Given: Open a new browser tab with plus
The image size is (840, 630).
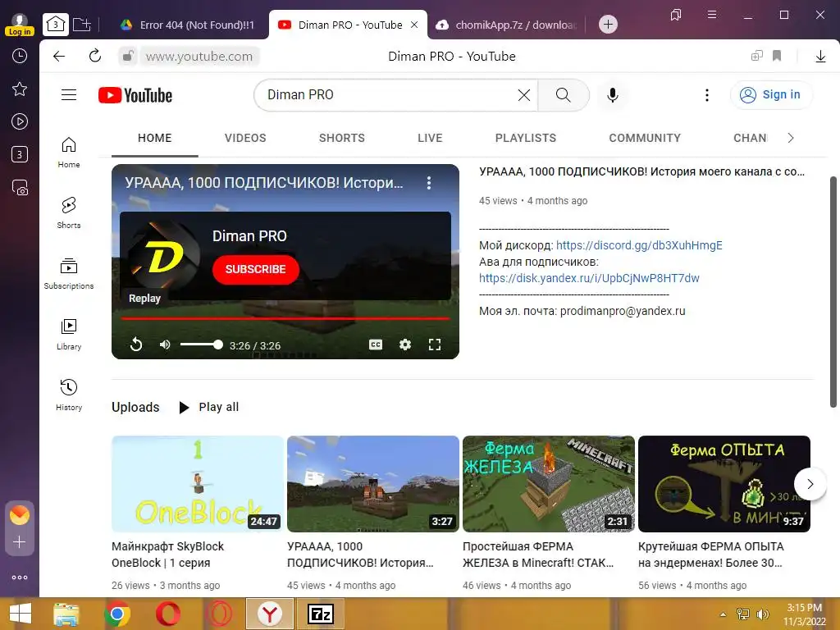Looking at the screenshot, I should [x=608, y=24].
